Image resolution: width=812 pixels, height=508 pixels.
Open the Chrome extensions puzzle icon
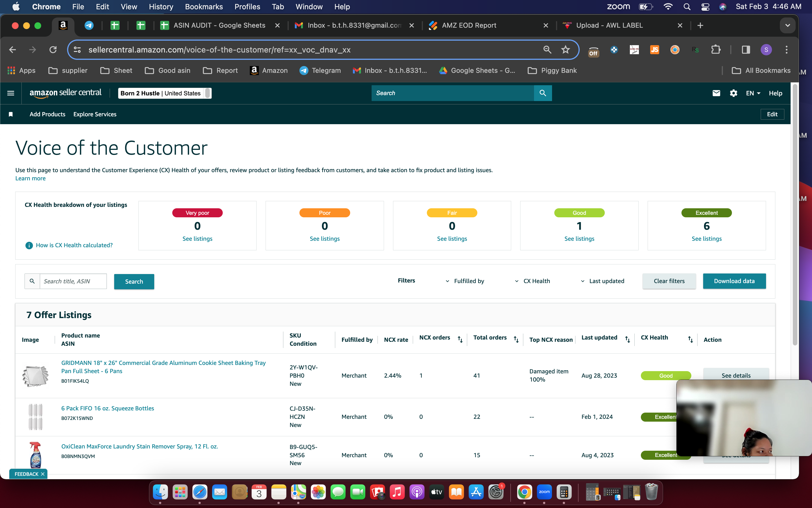coord(716,50)
